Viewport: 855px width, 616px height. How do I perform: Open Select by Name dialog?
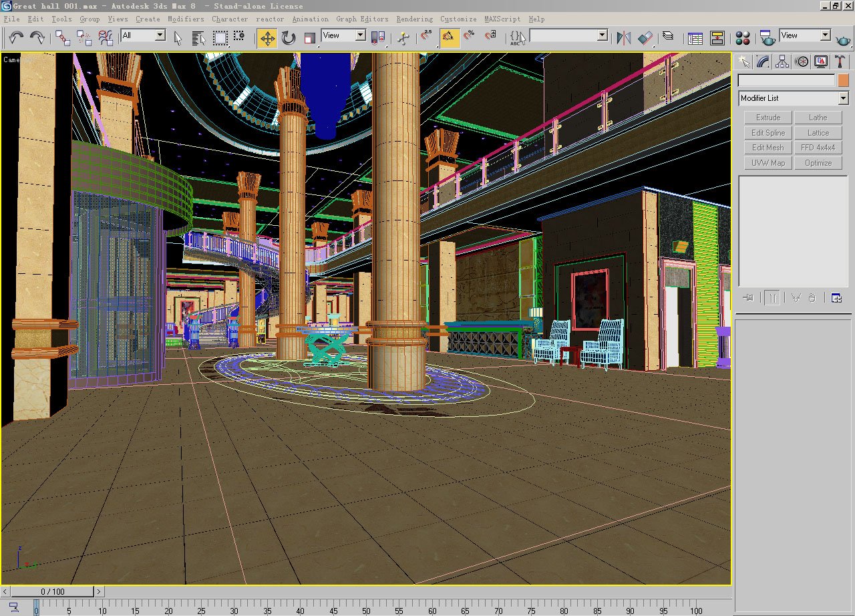(198, 37)
